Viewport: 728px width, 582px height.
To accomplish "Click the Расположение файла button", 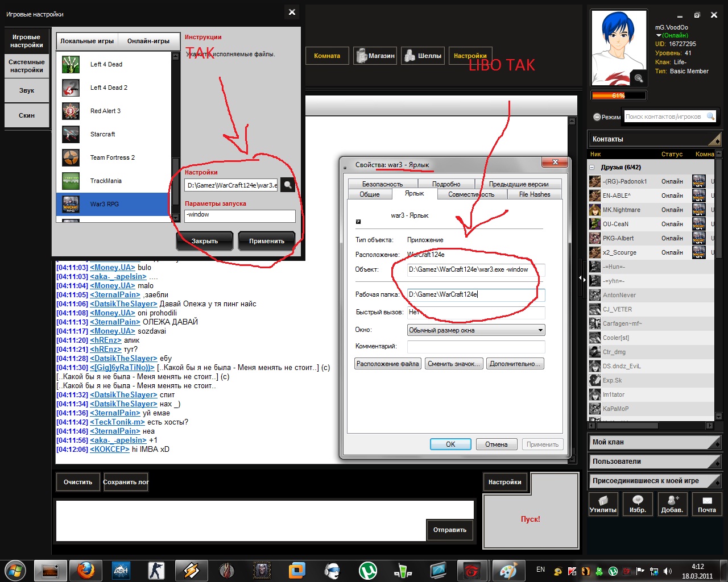I will click(x=387, y=364).
